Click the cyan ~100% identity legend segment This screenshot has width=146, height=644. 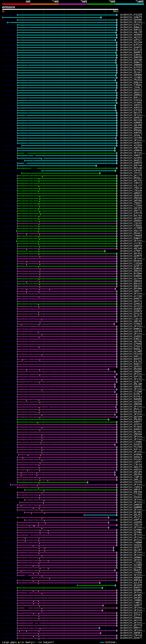coord(130,4)
